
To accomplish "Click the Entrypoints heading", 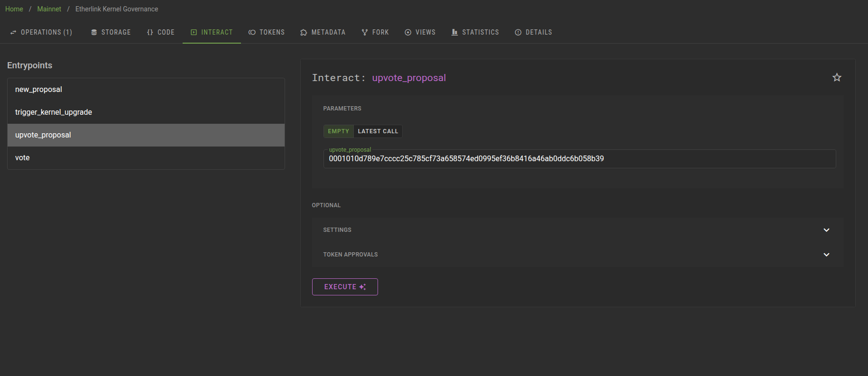I will 30,65.
